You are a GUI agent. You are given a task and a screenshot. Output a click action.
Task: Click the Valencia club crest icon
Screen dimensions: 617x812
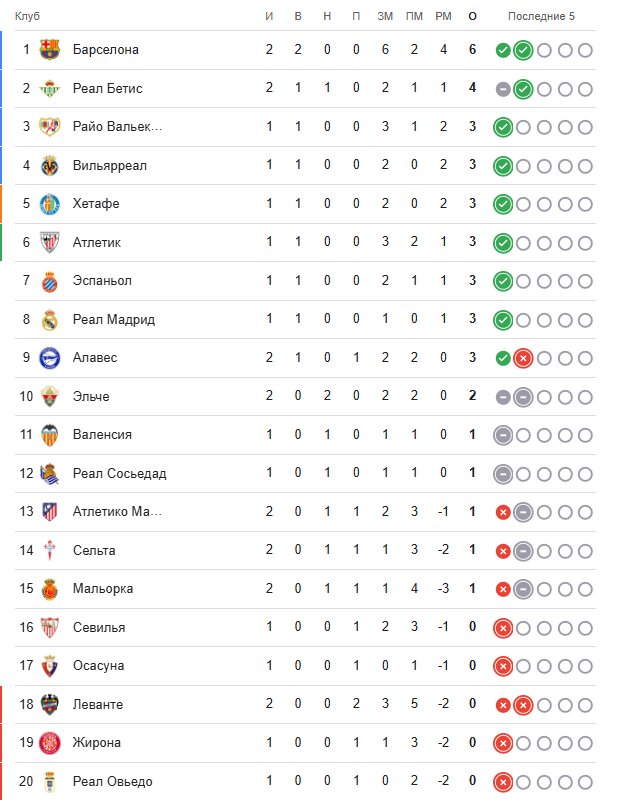pyautogui.click(x=49, y=435)
